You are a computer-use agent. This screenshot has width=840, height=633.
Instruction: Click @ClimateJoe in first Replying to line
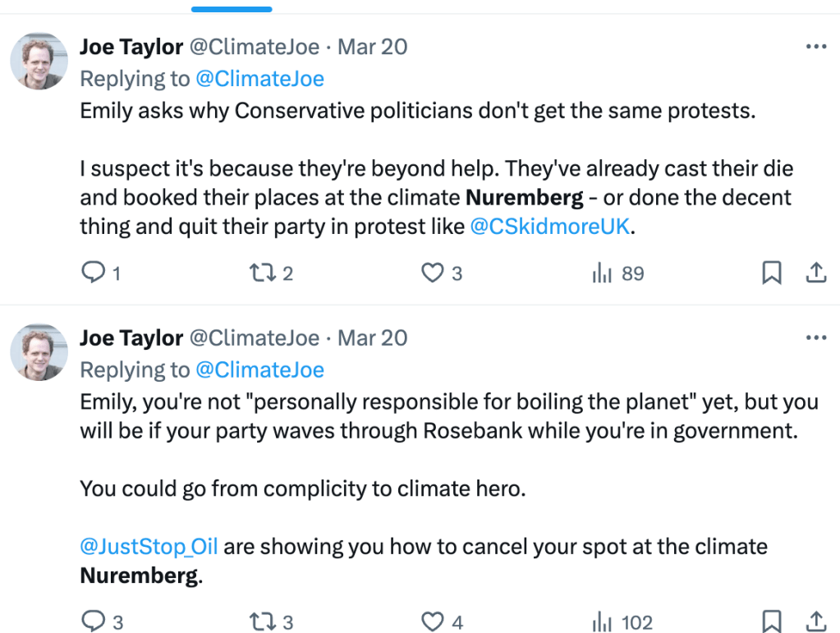(x=259, y=79)
